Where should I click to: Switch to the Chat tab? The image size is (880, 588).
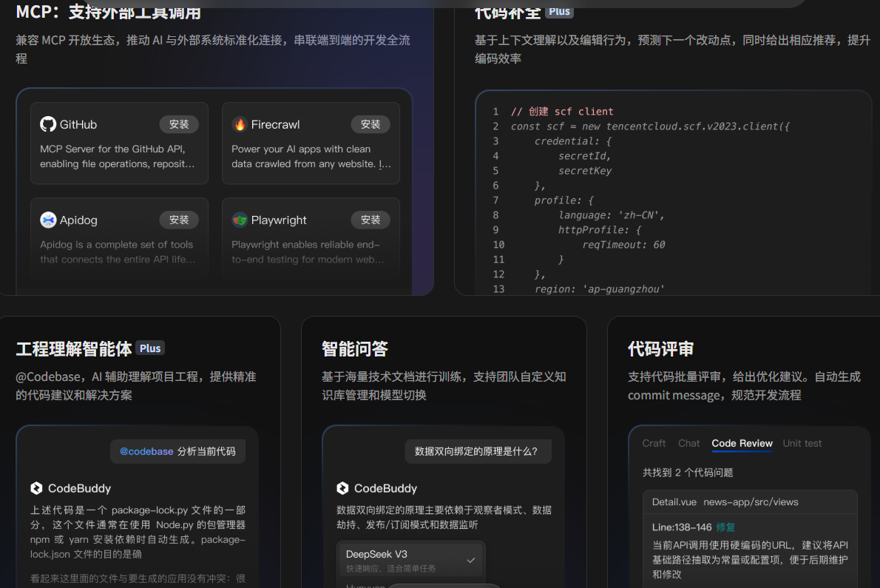click(688, 443)
